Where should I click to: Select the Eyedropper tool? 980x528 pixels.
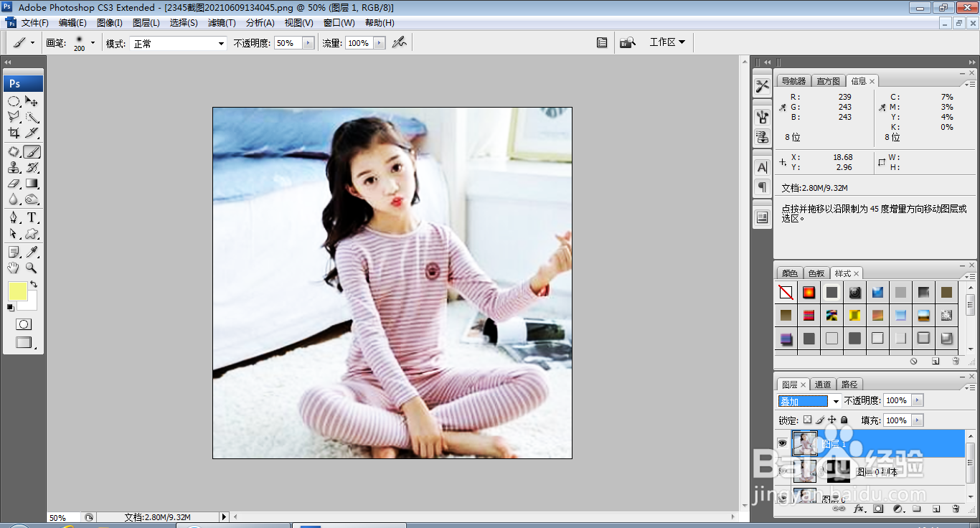[x=32, y=253]
